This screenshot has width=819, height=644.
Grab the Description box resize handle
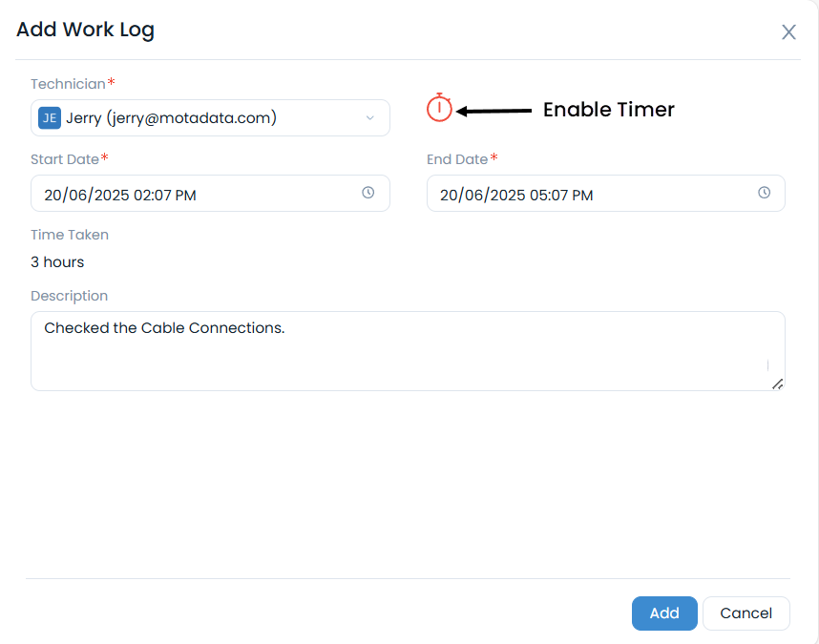777,384
